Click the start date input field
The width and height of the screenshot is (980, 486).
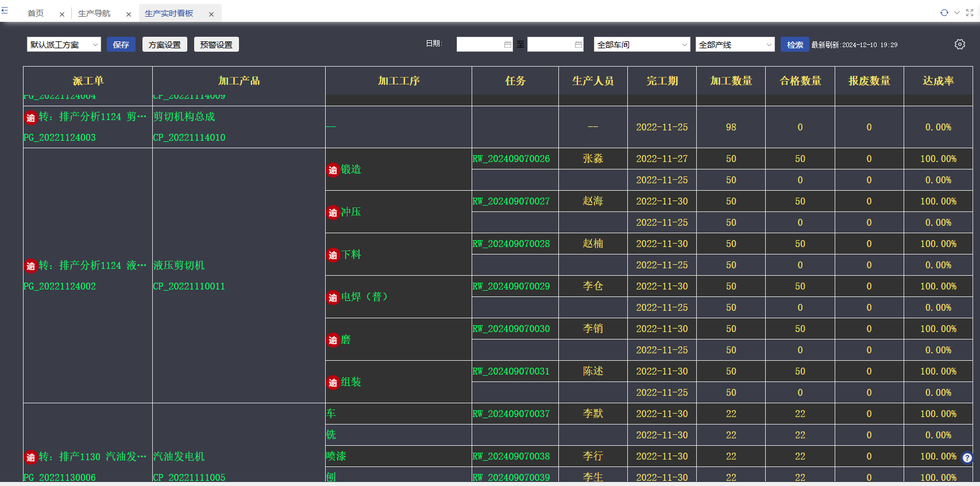(x=484, y=44)
